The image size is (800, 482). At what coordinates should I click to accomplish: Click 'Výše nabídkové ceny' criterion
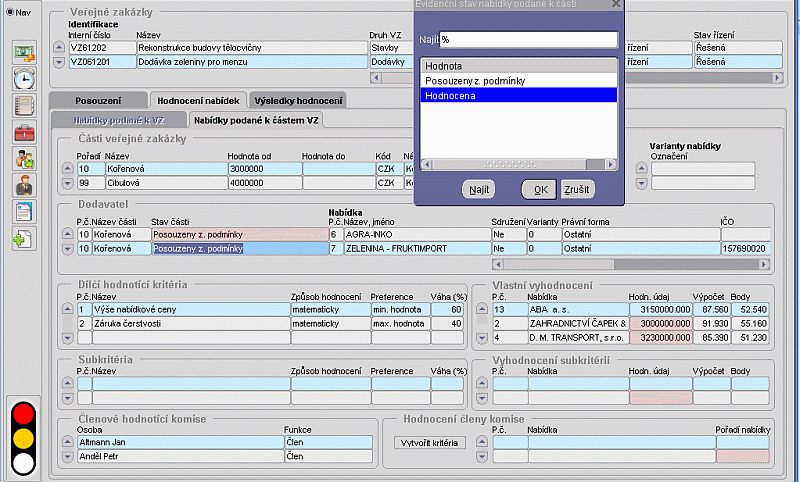click(x=191, y=310)
